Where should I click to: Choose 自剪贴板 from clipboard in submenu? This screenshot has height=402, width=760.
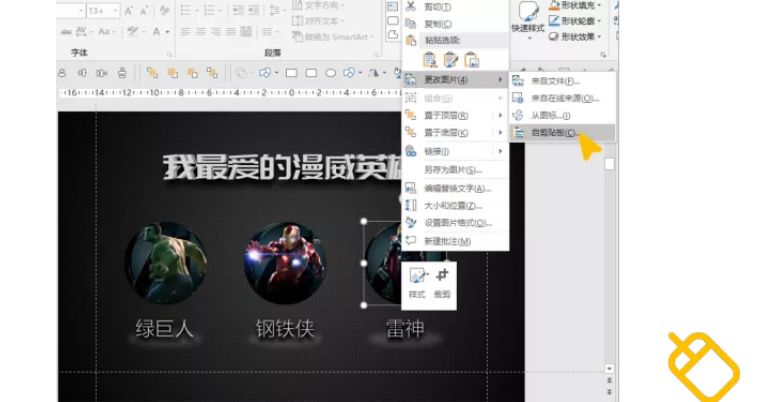pos(563,132)
